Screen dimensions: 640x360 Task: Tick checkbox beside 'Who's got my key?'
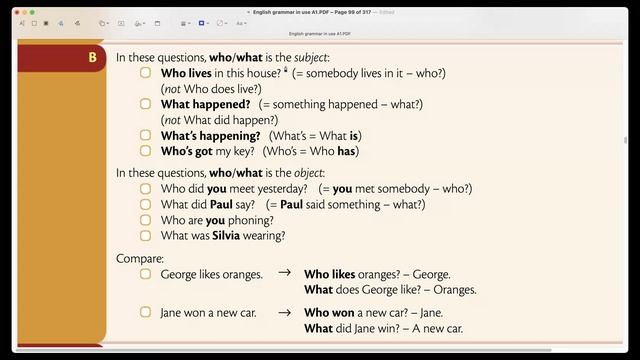tap(145, 151)
